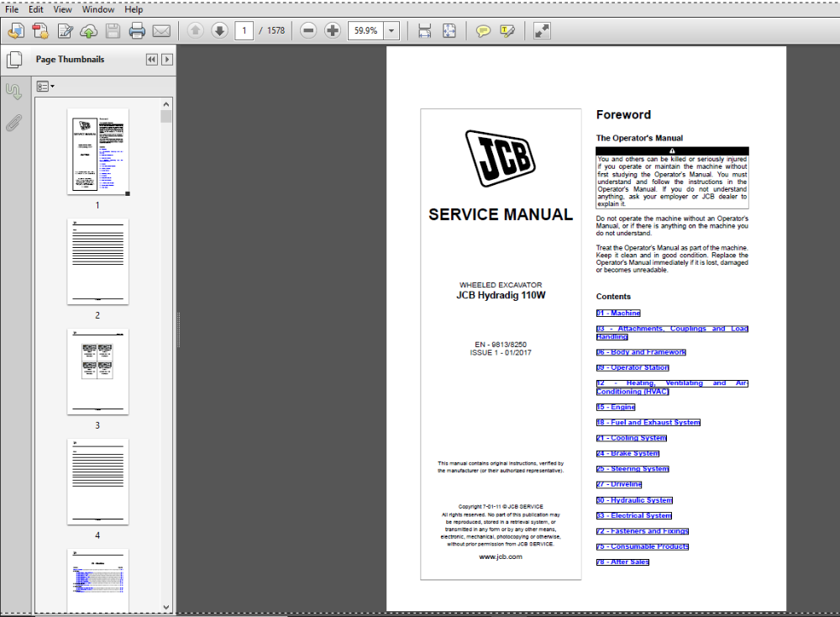The image size is (840, 617).
Task: Open the '09 - Operator Station' link
Action: pyautogui.click(x=633, y=367)
